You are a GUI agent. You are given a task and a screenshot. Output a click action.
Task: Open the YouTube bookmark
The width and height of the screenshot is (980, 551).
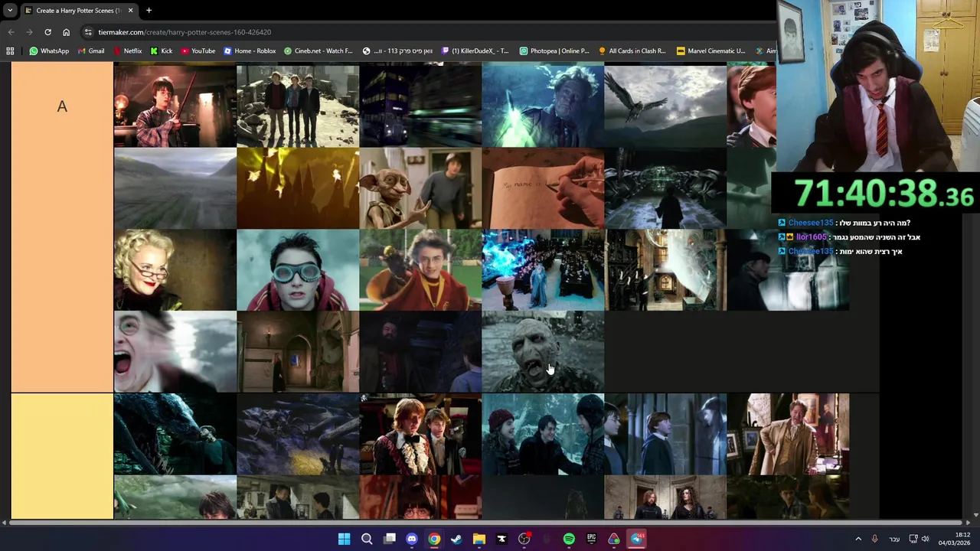(x=198, y=51)
